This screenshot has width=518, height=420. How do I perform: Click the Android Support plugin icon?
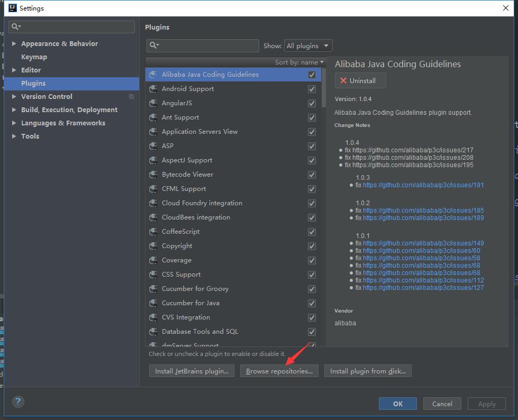pos(153,89)
